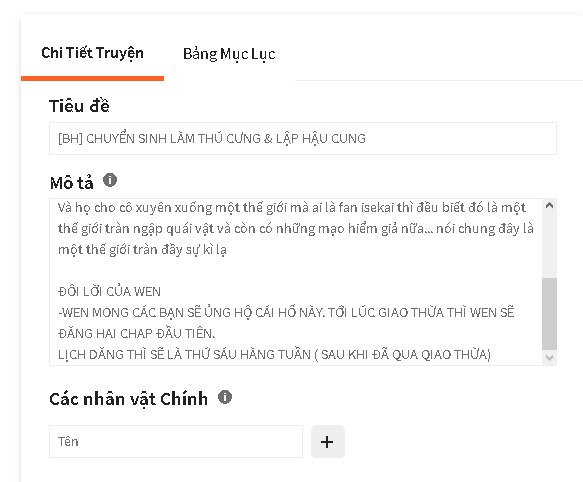Focus the Tiêu đề title input field
This screenshot has height=482, width=583.
tap(303, 138)
